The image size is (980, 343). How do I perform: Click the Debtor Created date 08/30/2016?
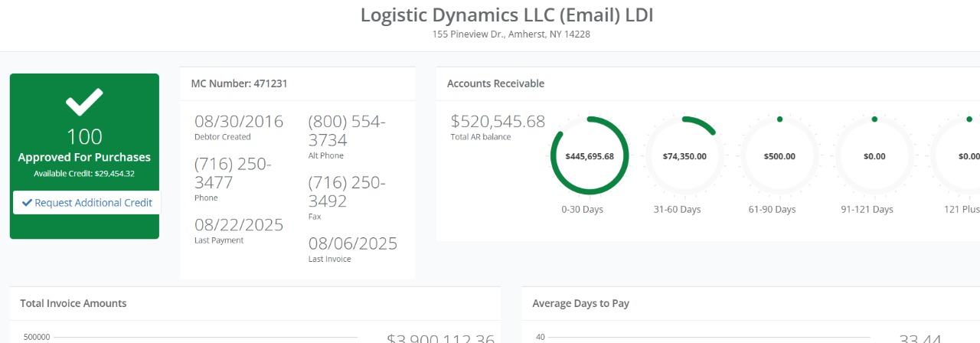tap(239, 121)
